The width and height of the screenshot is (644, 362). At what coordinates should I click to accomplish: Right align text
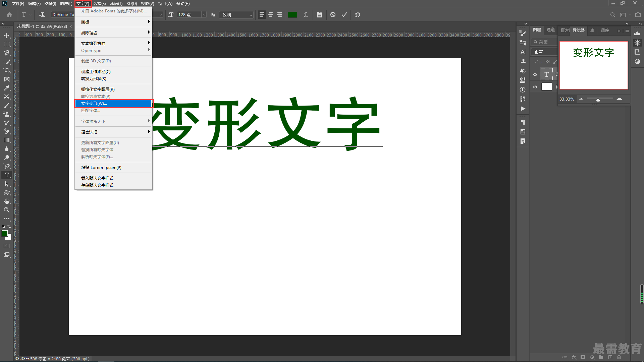point(279,15)
